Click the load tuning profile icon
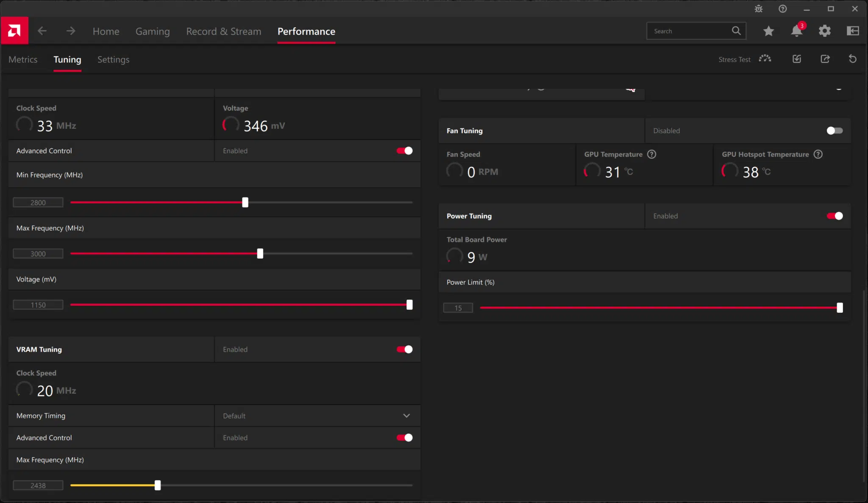 (797, 59)
